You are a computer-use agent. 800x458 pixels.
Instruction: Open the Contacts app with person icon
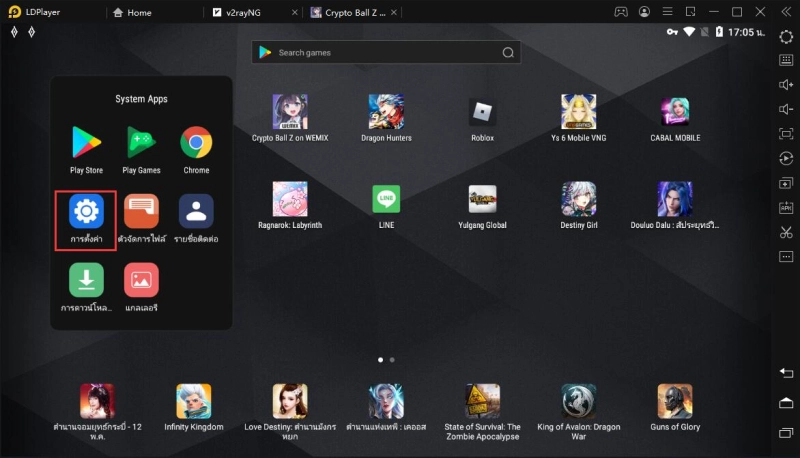pyautogui.click(x=196, y=211)
